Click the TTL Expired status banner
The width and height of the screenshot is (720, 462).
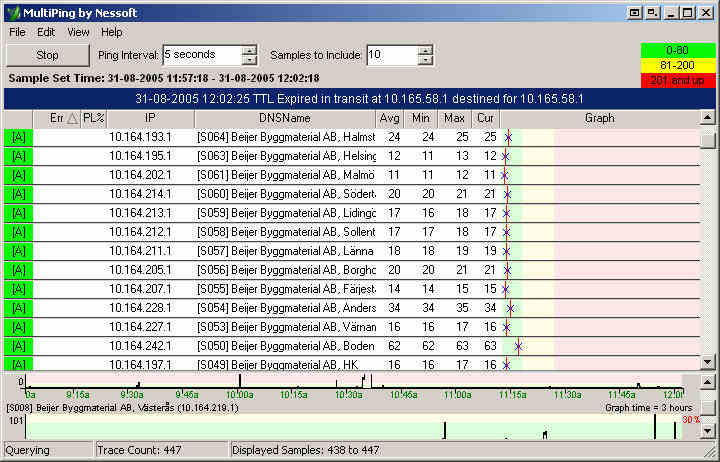[360, 99]
